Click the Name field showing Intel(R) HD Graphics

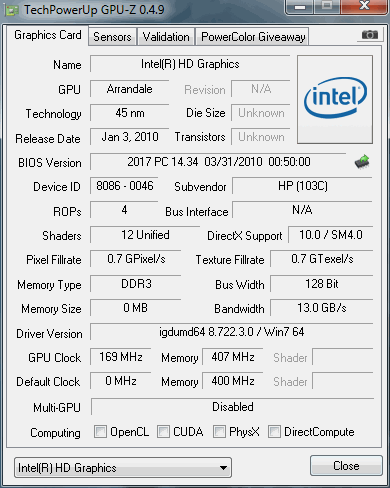190,64
